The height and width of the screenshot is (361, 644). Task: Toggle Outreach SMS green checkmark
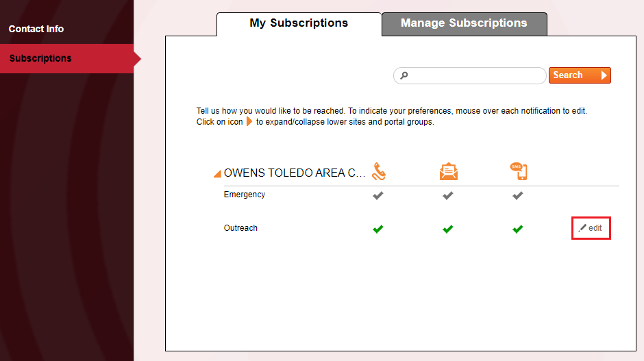click(518, 229)
